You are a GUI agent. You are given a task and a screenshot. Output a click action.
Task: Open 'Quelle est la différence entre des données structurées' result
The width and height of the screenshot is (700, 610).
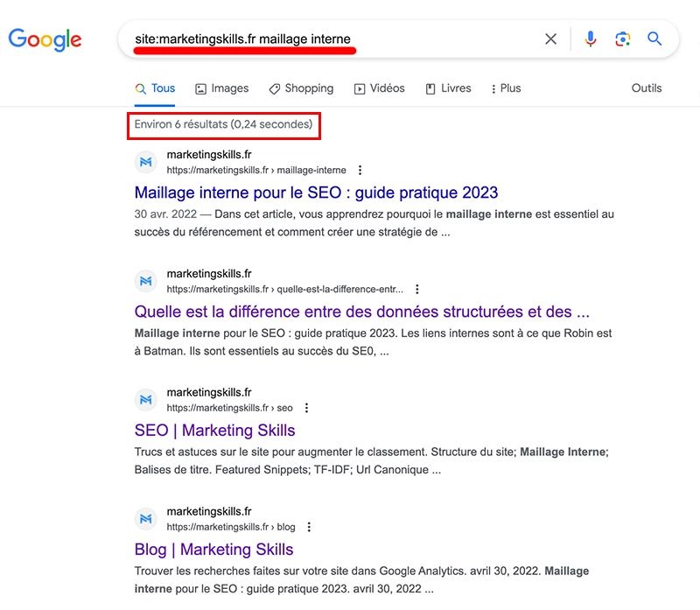click(x=361, y=312)
